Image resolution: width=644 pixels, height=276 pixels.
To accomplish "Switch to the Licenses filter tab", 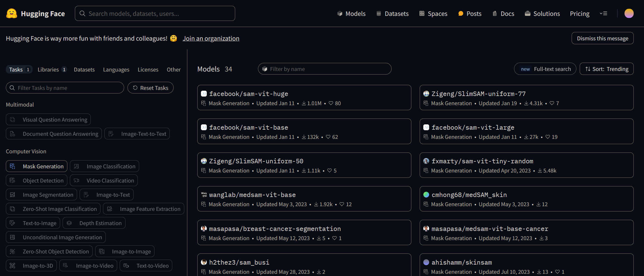I will (148, 70).
